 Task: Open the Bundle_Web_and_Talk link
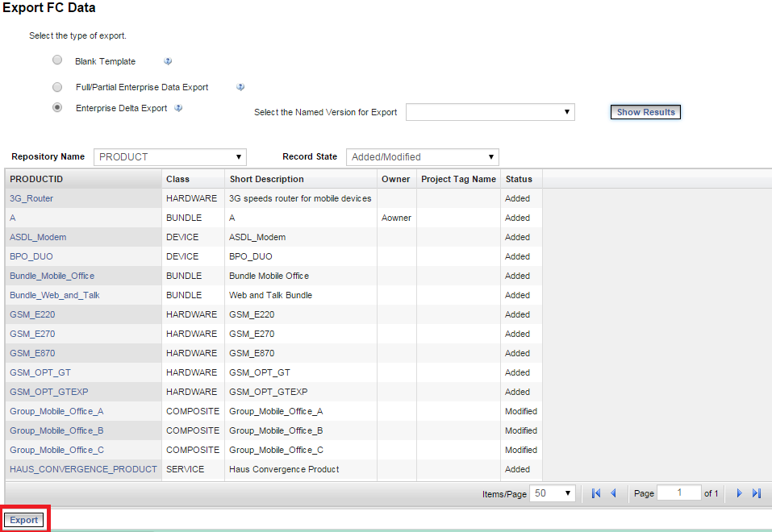click(55, 295)
